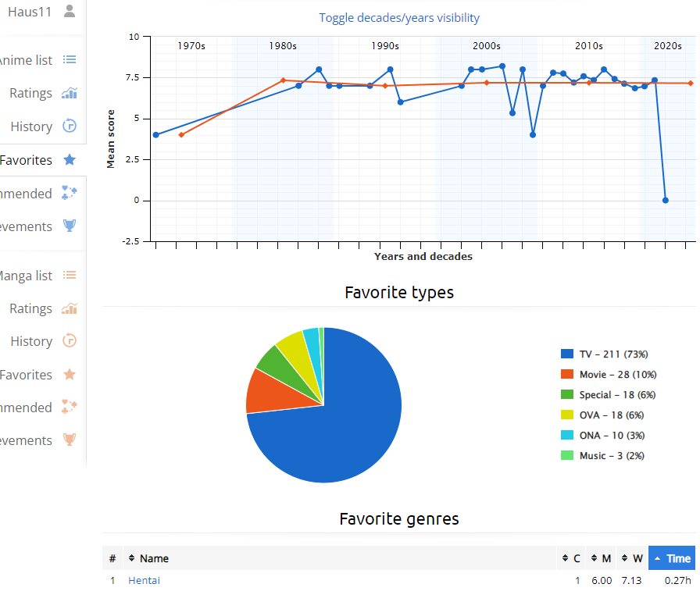Click the Haus11 user profile icon

(70, 11)
